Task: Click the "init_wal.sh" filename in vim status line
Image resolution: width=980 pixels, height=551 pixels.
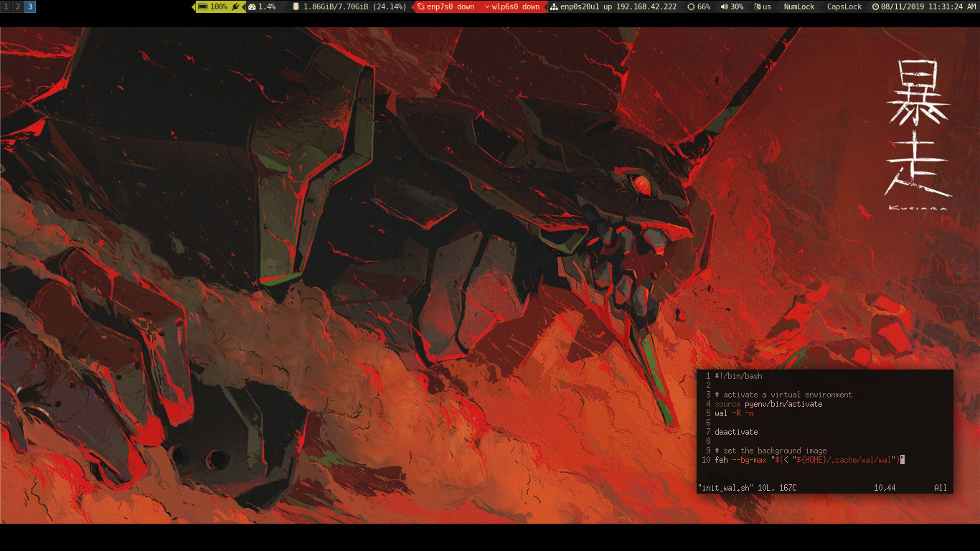Action: [x=725, y=488]
